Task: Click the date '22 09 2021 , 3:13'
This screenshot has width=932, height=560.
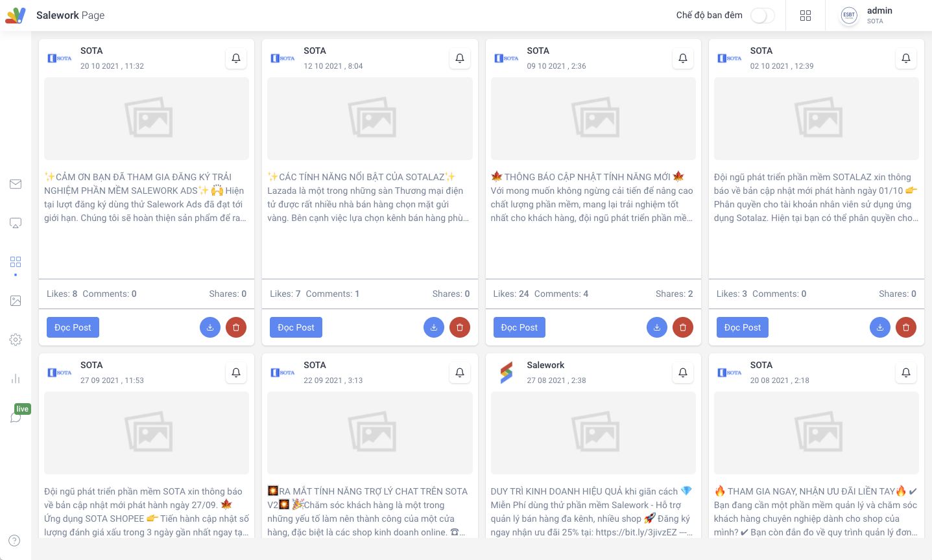Action: pyautogui.click(x=333, y=380)
